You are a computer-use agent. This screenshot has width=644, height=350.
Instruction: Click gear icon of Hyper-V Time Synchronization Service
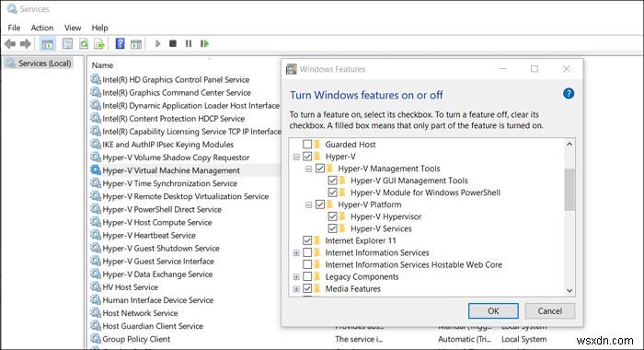point(96,183)
